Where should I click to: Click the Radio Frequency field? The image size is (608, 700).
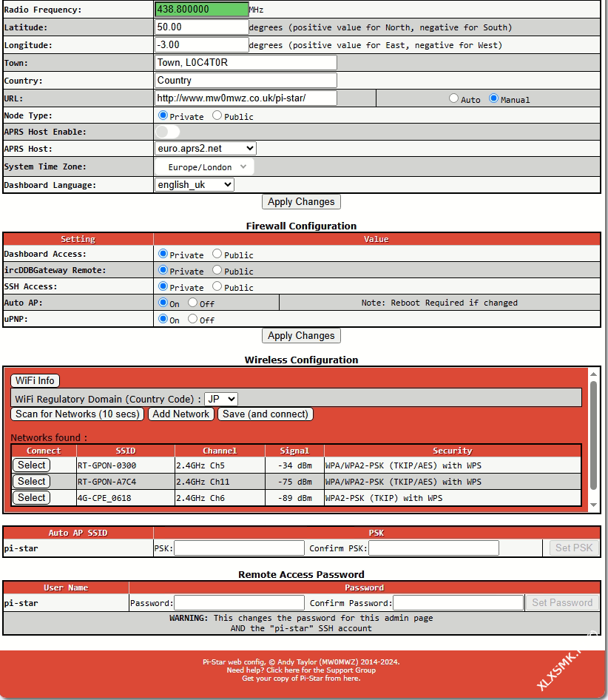(202, 9)
